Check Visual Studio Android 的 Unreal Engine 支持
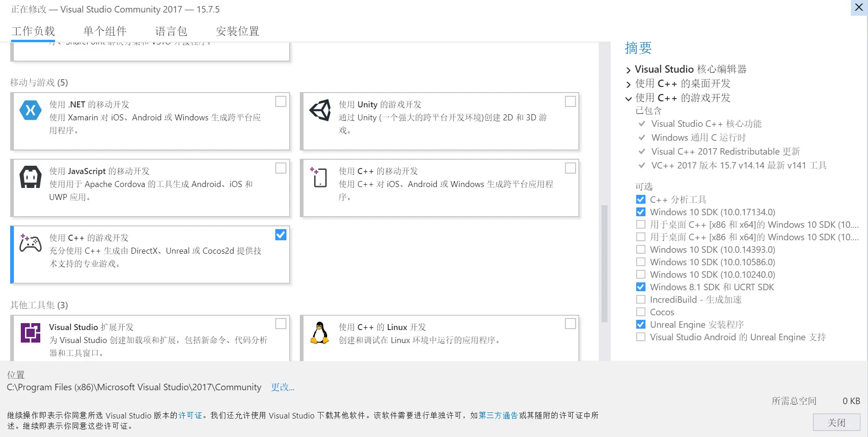The image size is (868, 437). tap(641, 337)
